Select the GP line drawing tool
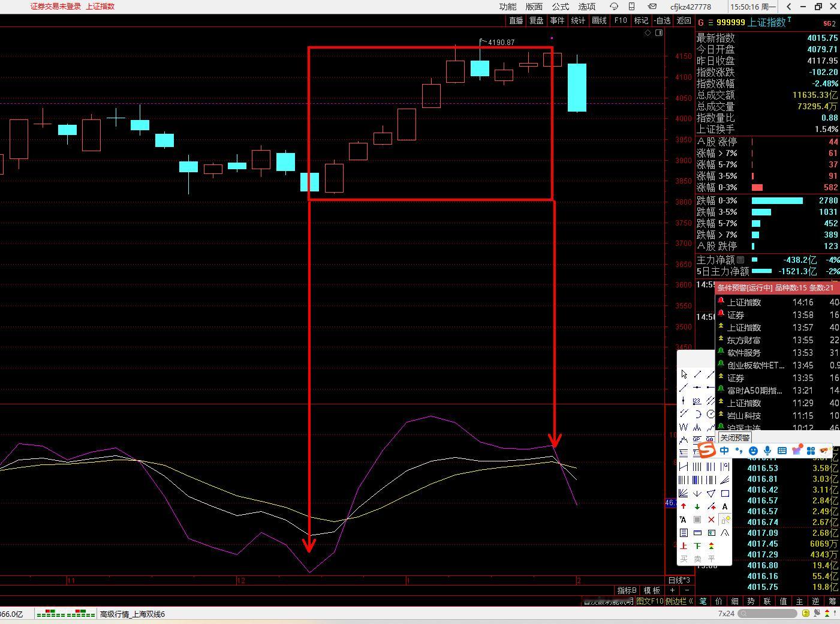840x624 pixels. coord(697,440)
